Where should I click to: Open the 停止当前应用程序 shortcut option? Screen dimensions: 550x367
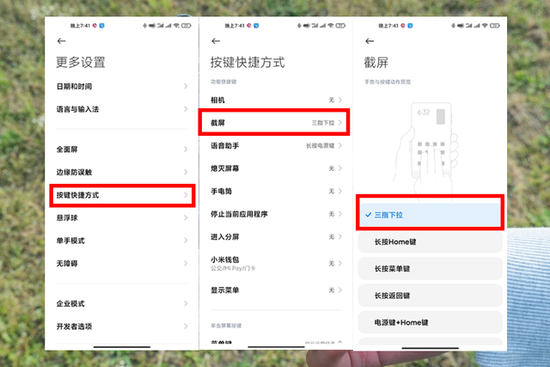pyautogui.click(x=276, y=214)
